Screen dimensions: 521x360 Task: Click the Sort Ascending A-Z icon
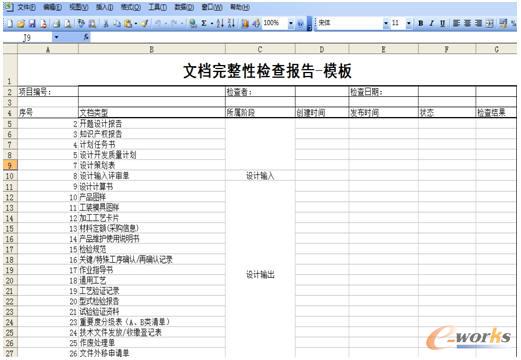220,23
